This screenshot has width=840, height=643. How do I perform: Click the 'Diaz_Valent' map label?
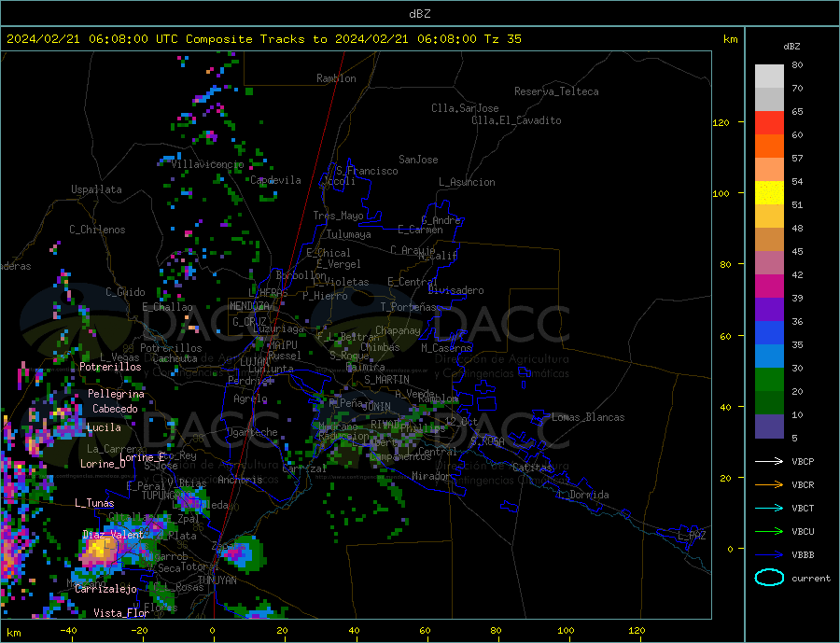click(x=113, y=535)
